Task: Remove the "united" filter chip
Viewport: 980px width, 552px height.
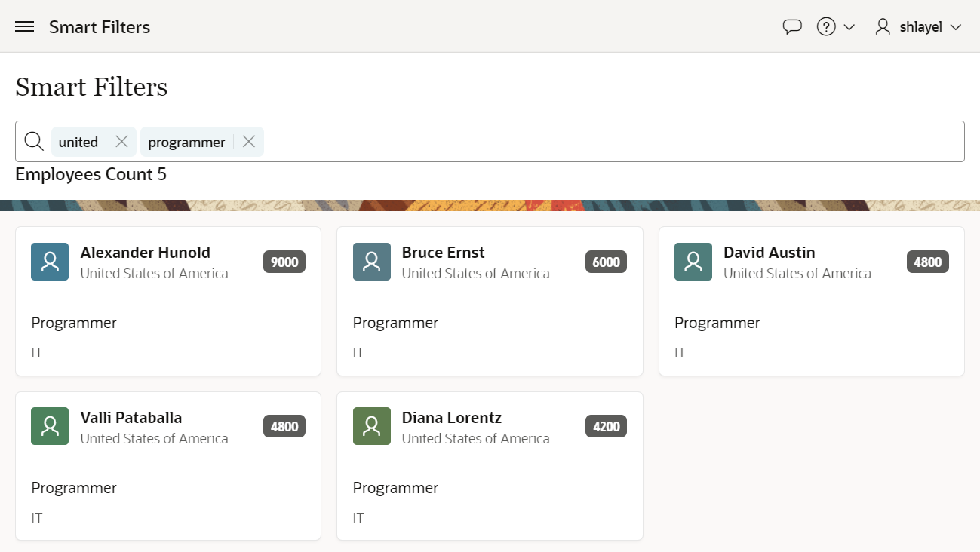Action: 121,142
